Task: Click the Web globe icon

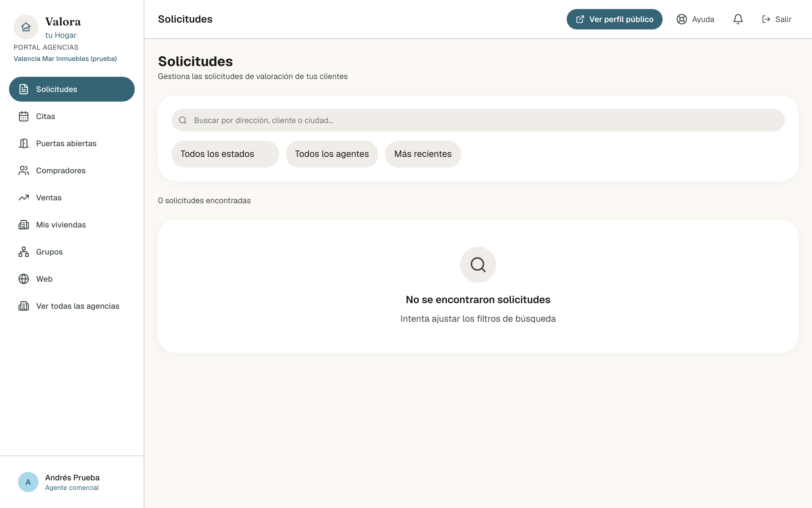Action: (23, 279)
